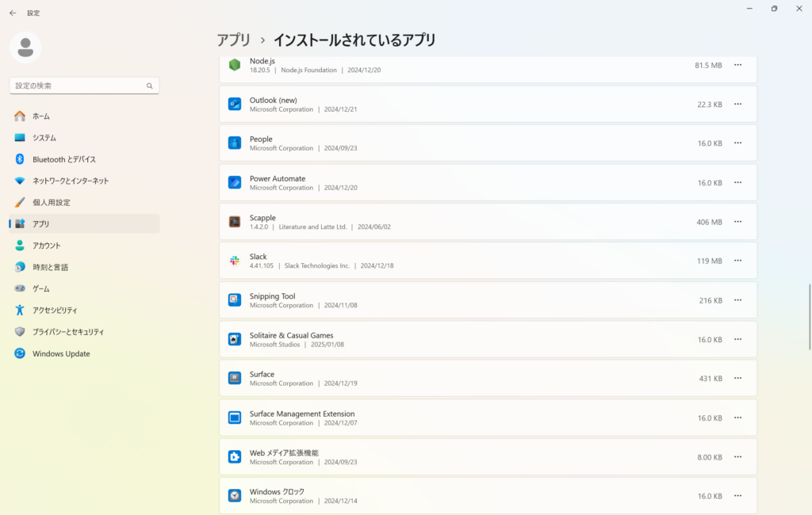Click the vertical scrollbar thumb
Viewport: 812px width, 515px height.
point(810,317)
